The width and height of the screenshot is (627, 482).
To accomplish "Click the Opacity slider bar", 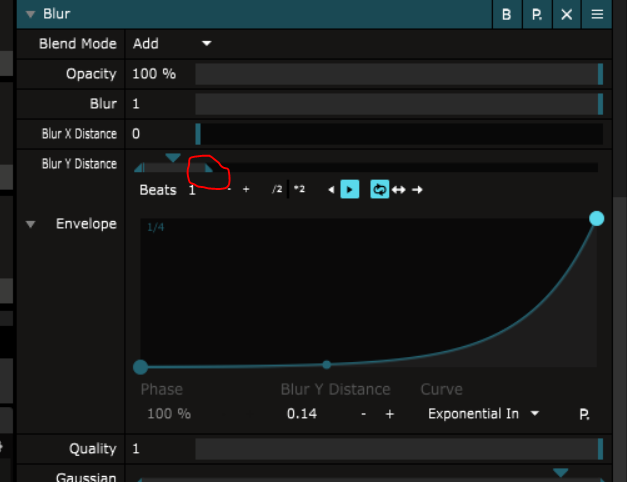I will [398, 74].
